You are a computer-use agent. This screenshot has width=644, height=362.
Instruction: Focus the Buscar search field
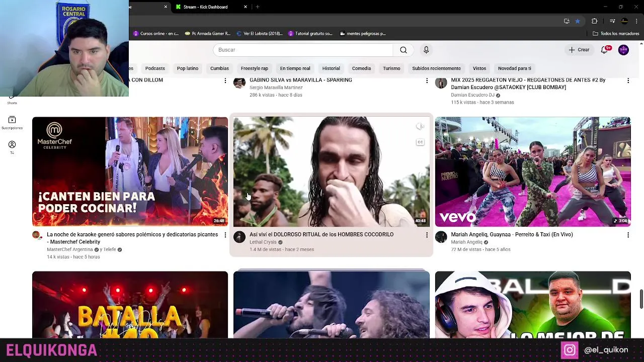pos(303,50)
